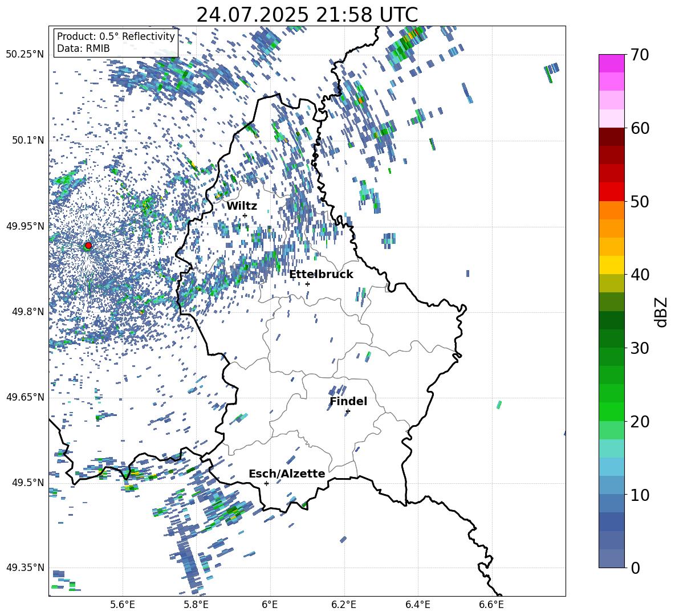Click the 49.95°N latitude label
This screenshot has height=616, width=675.
[25, 226]
